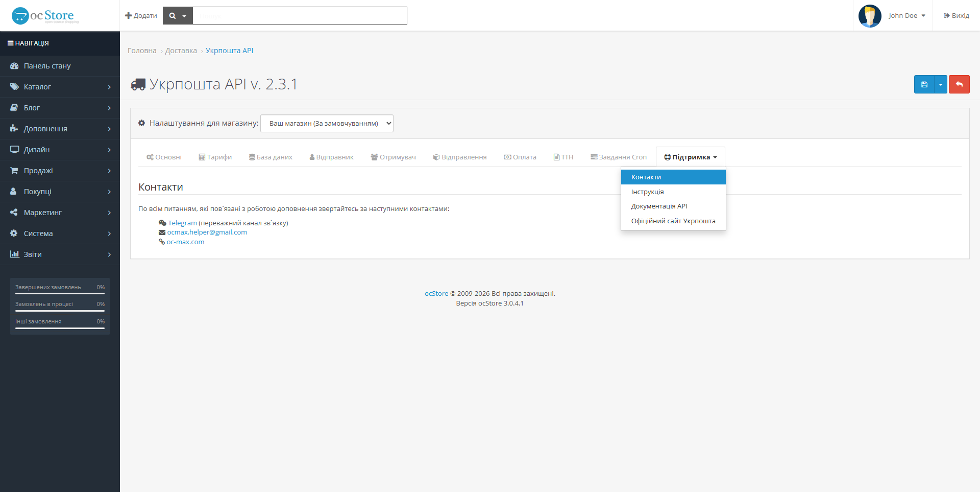The height and width of the screenshot is (492, 980).
Task: Select Документація API menu entry
Action: (673, 206)
